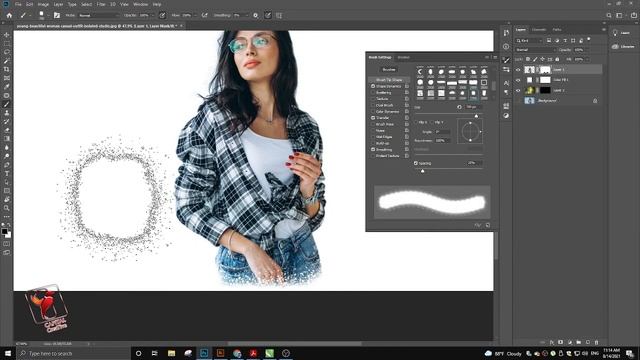Select the Crop tool

[x=7, y=69]
